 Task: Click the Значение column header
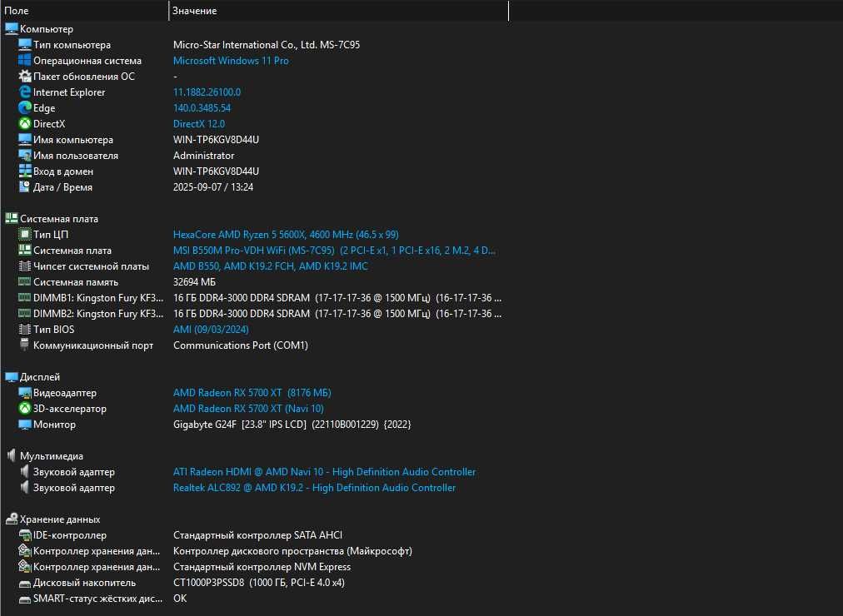[339, 11]
